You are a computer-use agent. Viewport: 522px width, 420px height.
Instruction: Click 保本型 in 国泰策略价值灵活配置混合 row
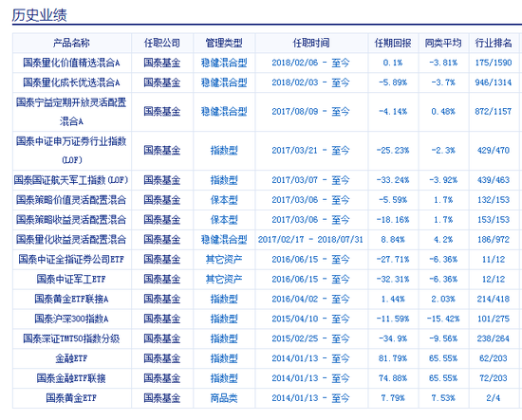click(x=224, y=200)
